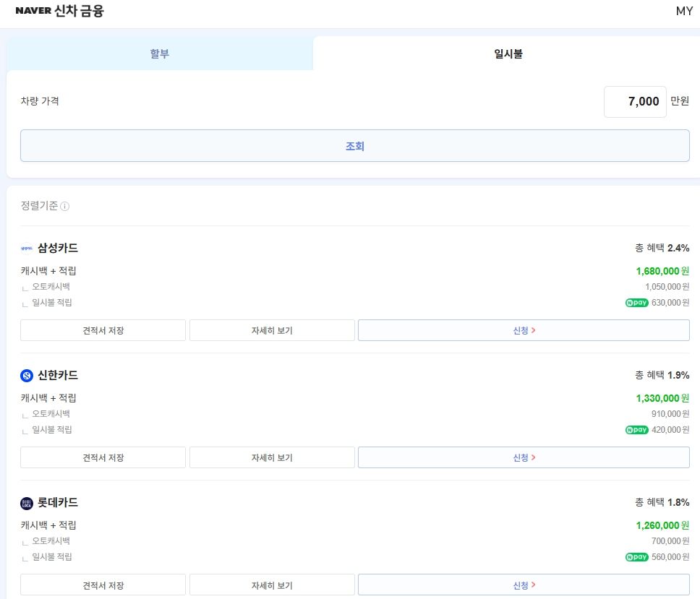Click the 1,680,000원 benefit amount
The image size is (700, 599).
[662, 271]
